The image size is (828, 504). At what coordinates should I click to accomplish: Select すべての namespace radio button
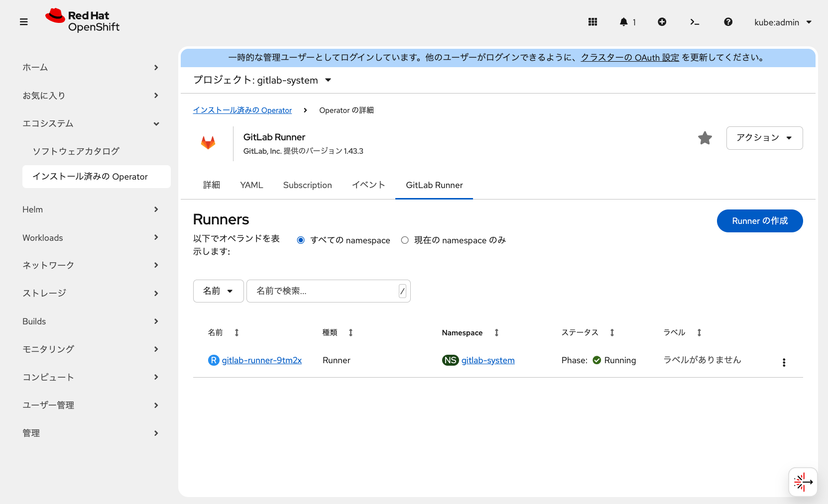300,240
